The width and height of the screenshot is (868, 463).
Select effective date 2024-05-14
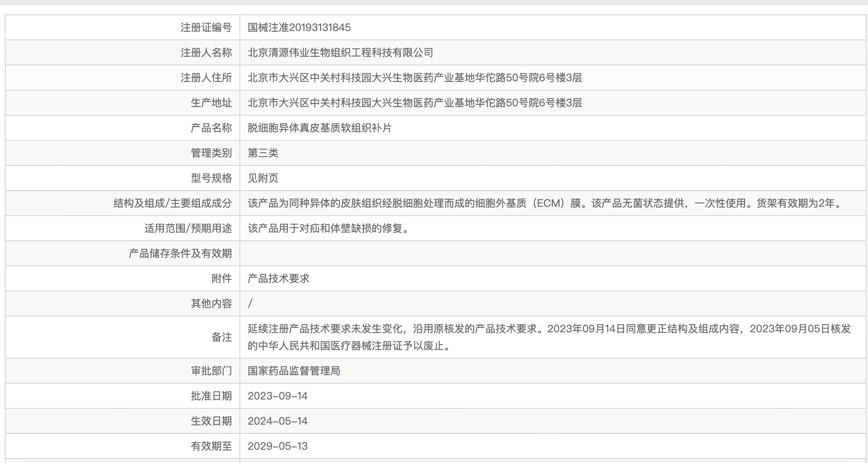click(x=278, y=421)
